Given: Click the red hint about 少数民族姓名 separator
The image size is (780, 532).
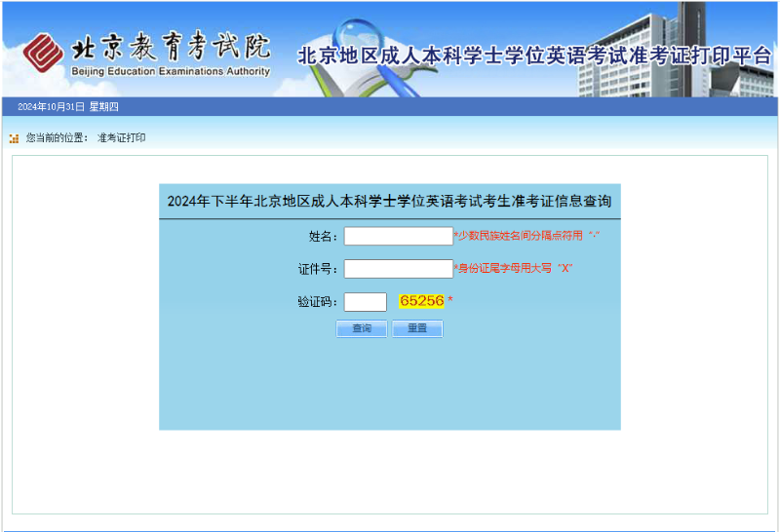Looking at the screenshot, I should 526,236.
